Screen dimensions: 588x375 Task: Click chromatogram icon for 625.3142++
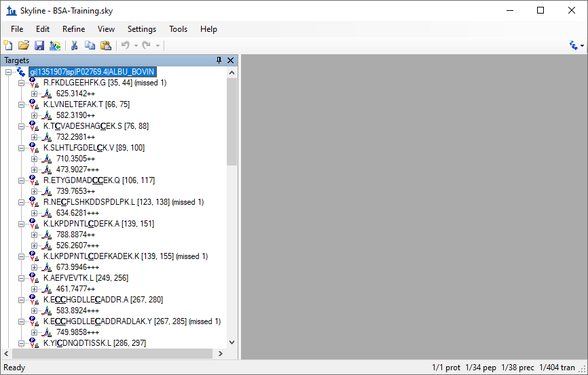tap(47, 94)
